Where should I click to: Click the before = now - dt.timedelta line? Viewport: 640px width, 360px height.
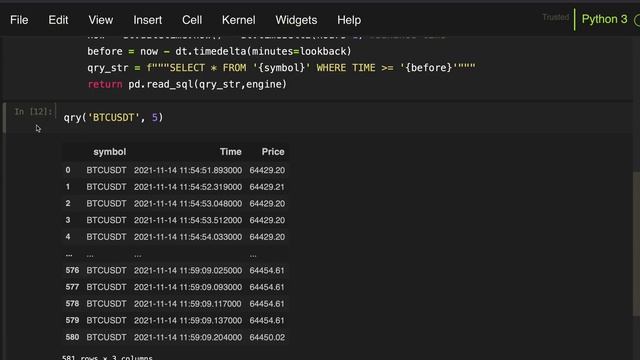click(x=219, y=51)
